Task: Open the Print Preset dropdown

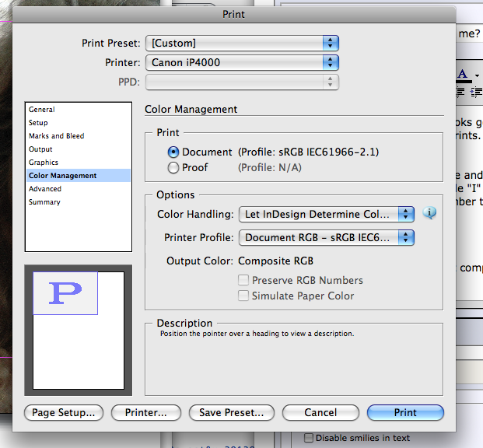Action: click(242, 43)
